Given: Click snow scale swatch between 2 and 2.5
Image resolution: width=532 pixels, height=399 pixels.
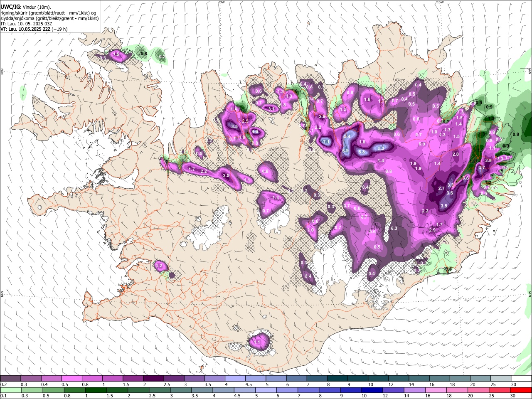Looking at the screenshot, I should pos(153,379).
